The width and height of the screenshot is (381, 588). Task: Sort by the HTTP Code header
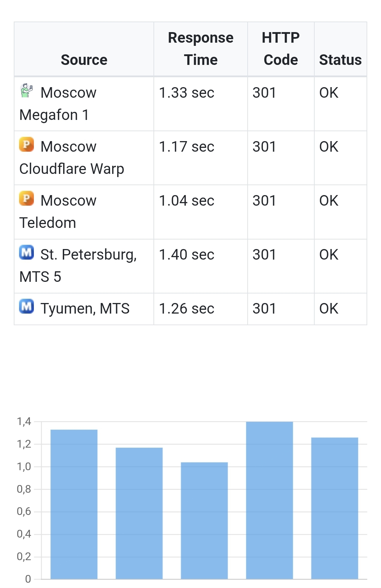click(281, 49)
